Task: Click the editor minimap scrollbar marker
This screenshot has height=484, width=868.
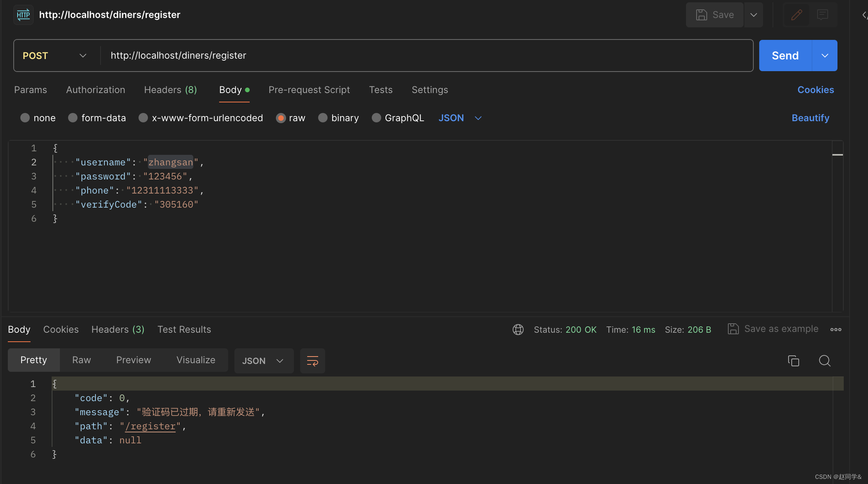Action: 837,155
